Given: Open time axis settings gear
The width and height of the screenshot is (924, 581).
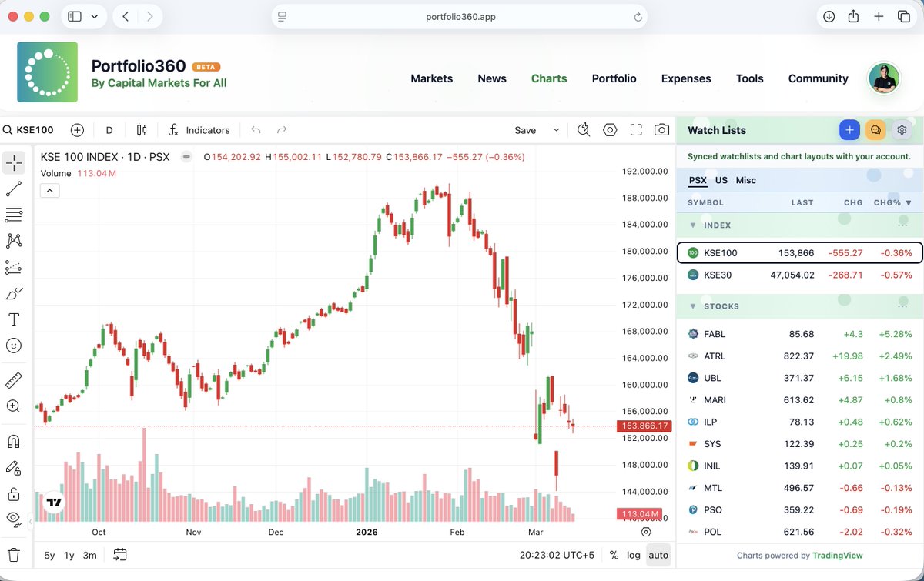Looking at the screenshot, I should 646,532.
